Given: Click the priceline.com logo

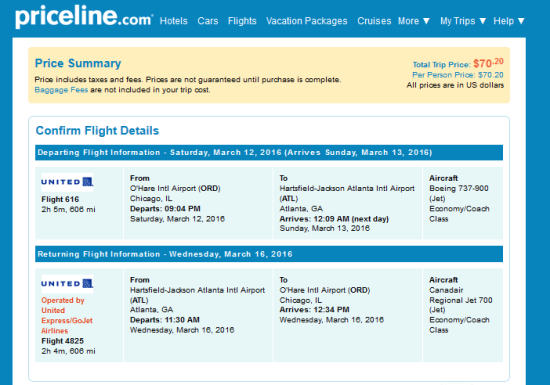Looking at the screenshot, I should (84, 16).
